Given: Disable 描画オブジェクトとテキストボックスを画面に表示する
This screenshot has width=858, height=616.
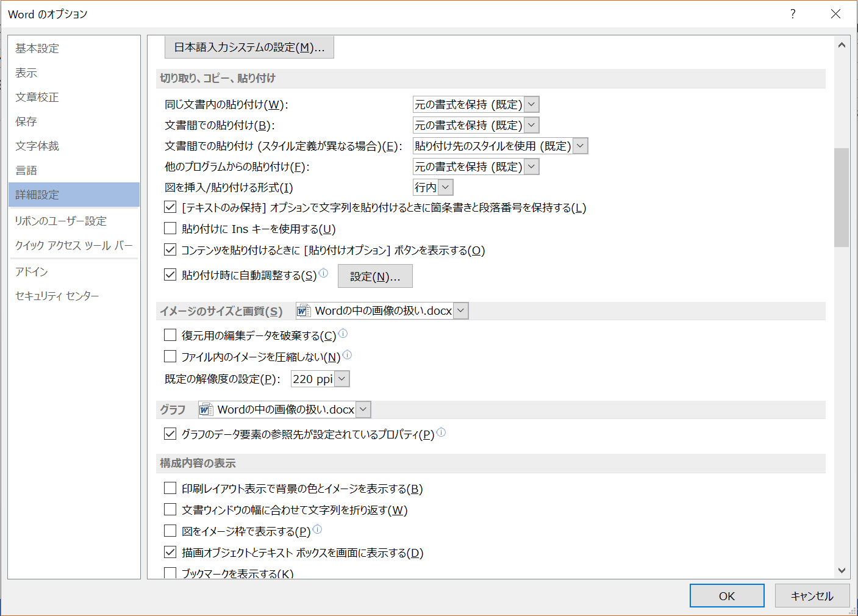Looking at the screenshot, I should tap(170, 553).
